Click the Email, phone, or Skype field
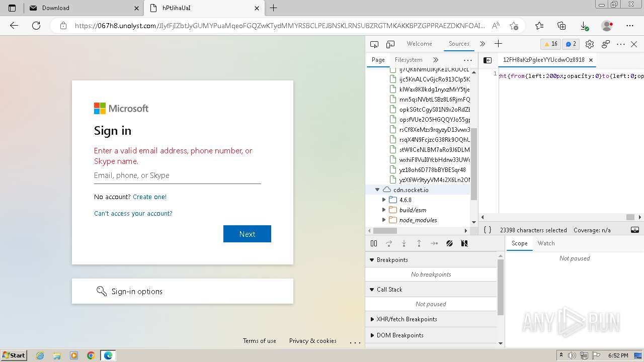The height and width of the screenshot is (362, 644). [178, 175]
